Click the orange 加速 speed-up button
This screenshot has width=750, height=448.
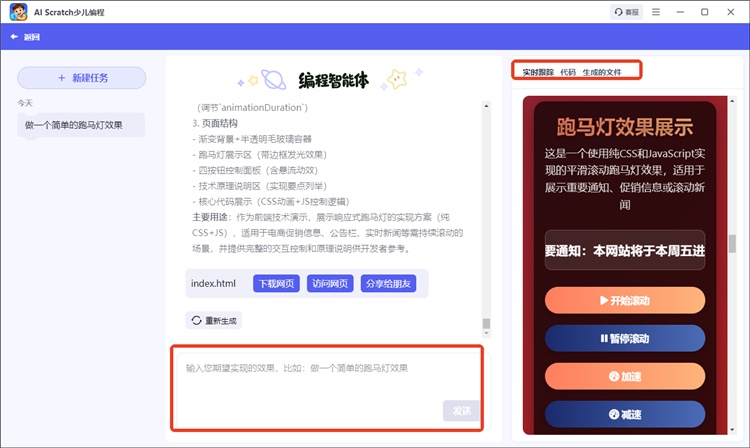pyautogui.click(x=625, y=376)
